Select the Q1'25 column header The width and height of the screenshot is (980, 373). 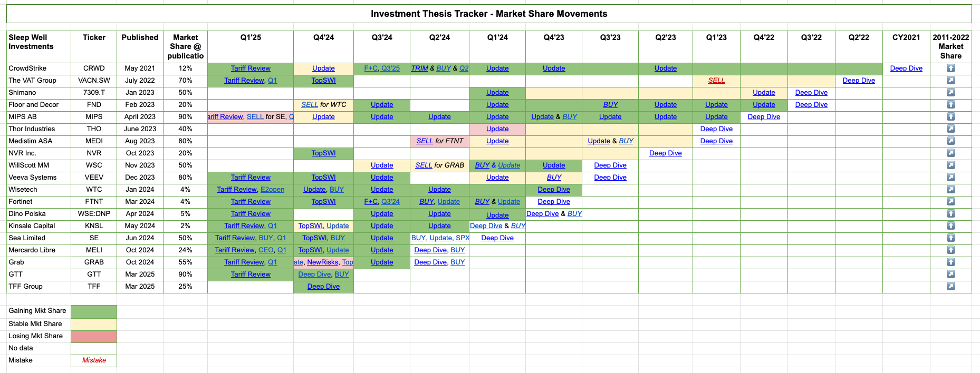(x=251, y=46)
